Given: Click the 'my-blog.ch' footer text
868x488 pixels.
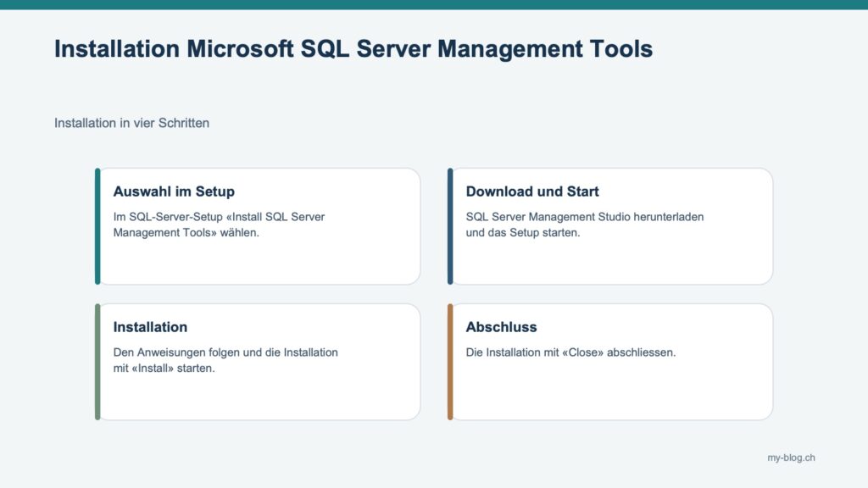Looking at the screenshot, I should pyautogui.click(x=791, y=457).
